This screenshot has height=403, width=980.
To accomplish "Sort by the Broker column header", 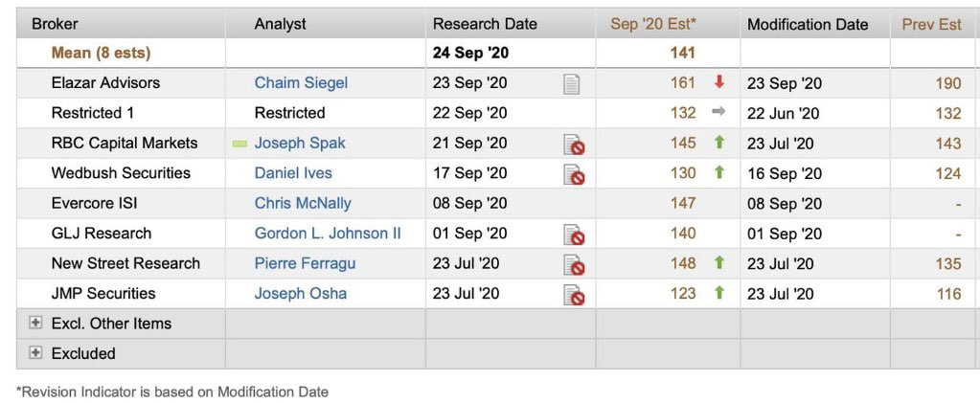I will click(55, 24).
